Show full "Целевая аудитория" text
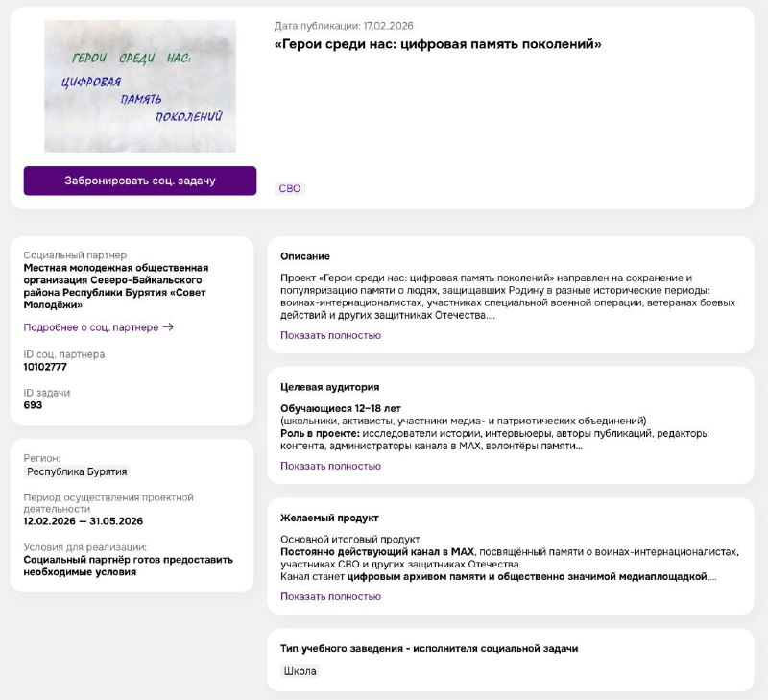The width and height of the screenshot is (768, 700). pos(330,467)
